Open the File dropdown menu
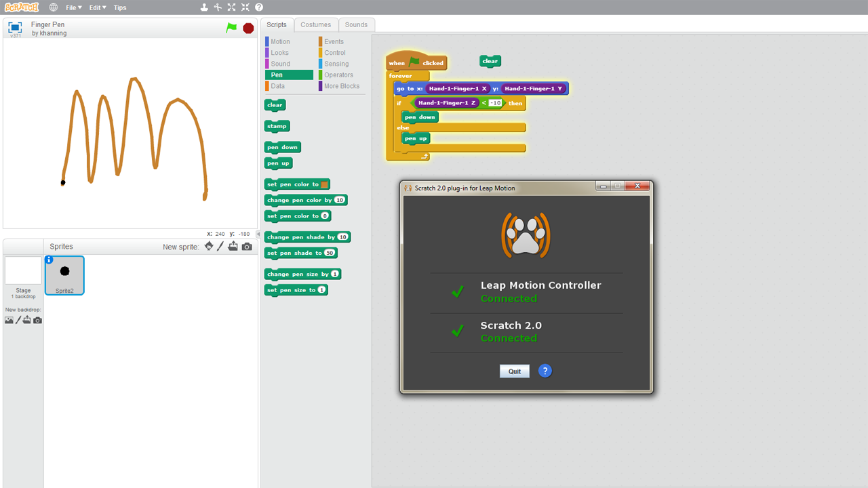This screenshot has width=868, height=488. [x=74, y=7]
